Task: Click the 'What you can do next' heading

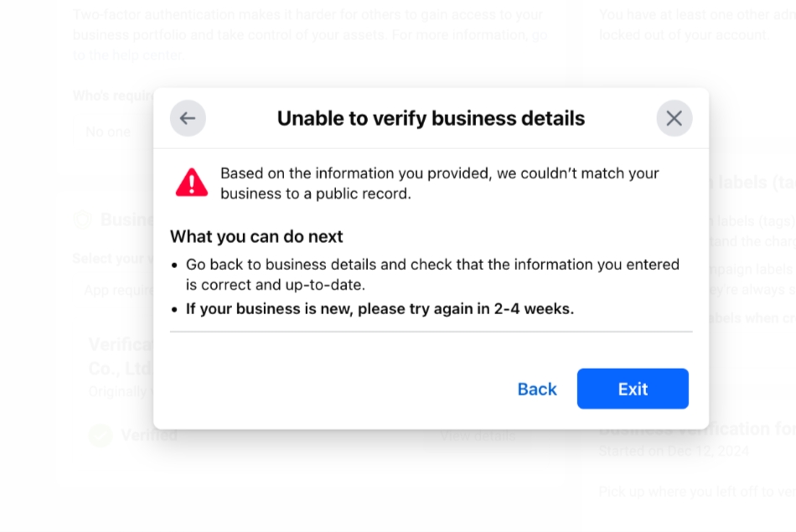Action: pyautogui.click(x=256, y=236)
